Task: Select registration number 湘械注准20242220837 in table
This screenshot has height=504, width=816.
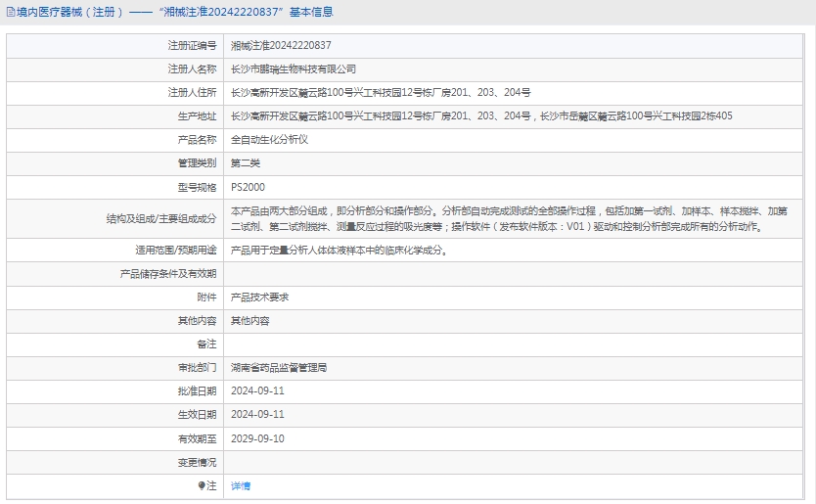Action: [281, 45]
